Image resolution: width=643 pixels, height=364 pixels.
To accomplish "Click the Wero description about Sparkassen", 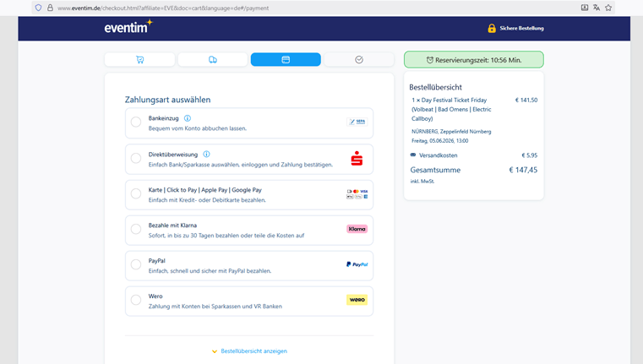I will pyautogui.click(x=215, y=307).
